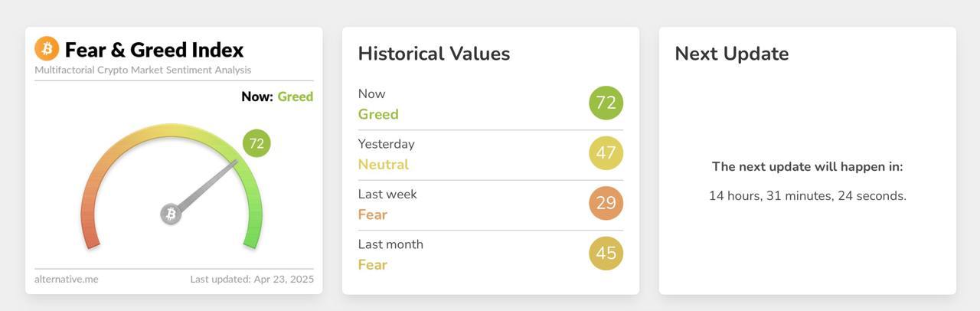Click the countdown timer text

click(x=808, y=195)
